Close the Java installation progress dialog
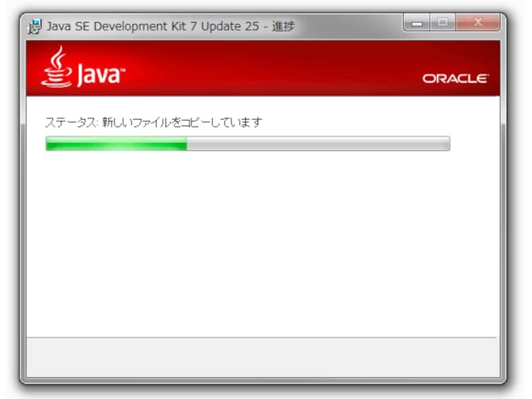This screenshot has width=532, height=399. tap(477, 22)
